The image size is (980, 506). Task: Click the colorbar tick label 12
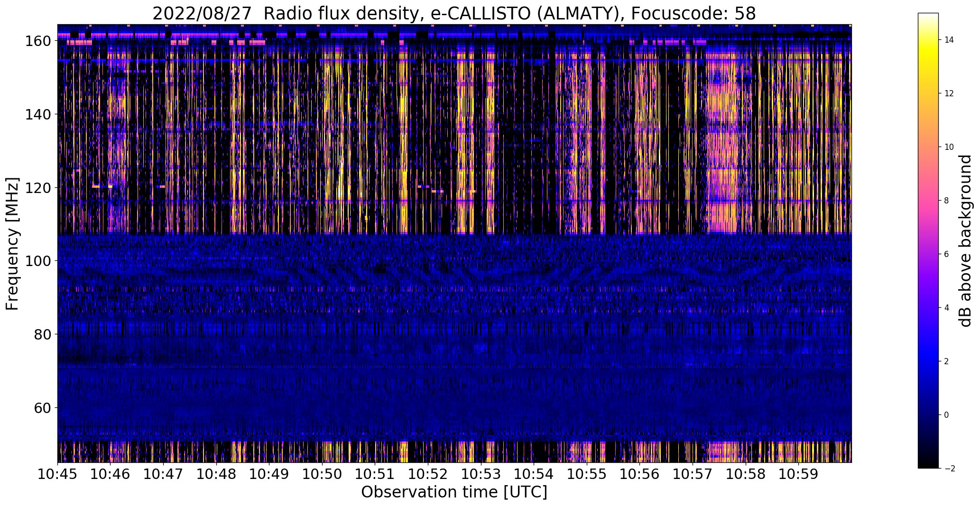(949, 93)
